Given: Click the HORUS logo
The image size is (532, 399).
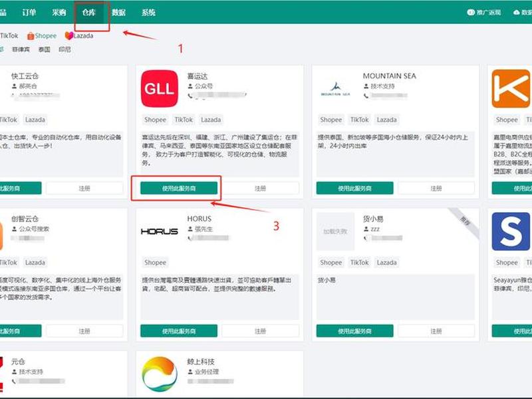Looking at the screenshot, I should (x=160, y=231).
